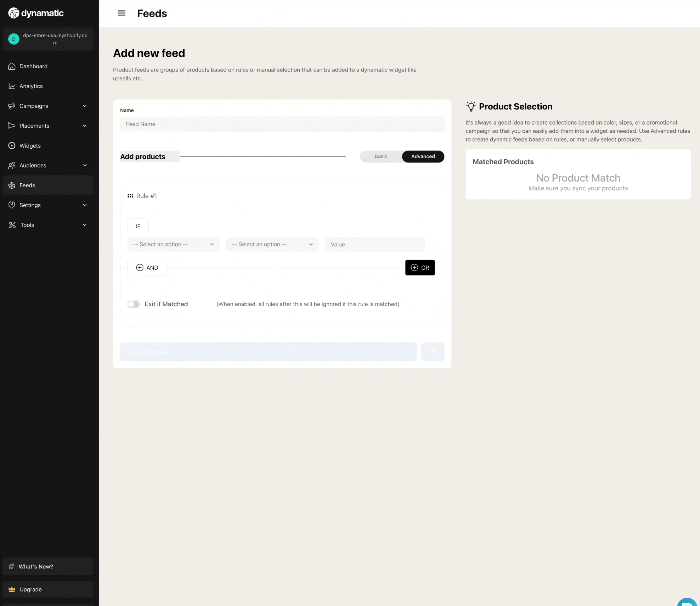Add an AND condition
The height and width of the screenshot is (606, 700).
pyautogui.click(x=147, y=268)
